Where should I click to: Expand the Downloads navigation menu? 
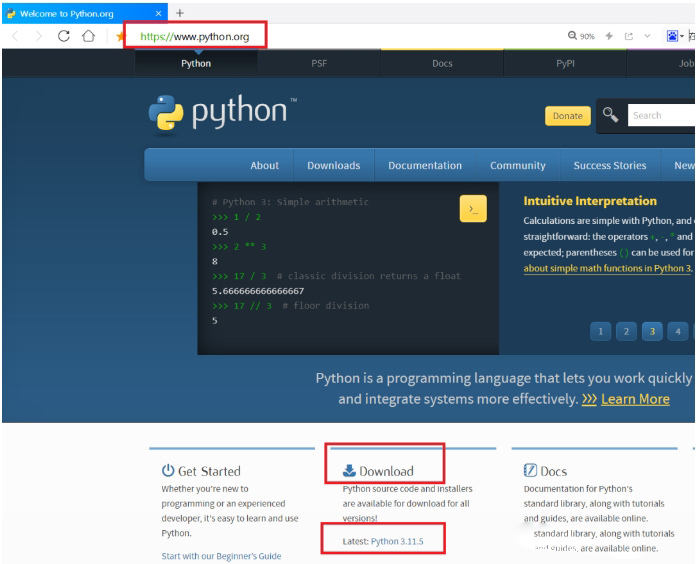pos(333,165)
